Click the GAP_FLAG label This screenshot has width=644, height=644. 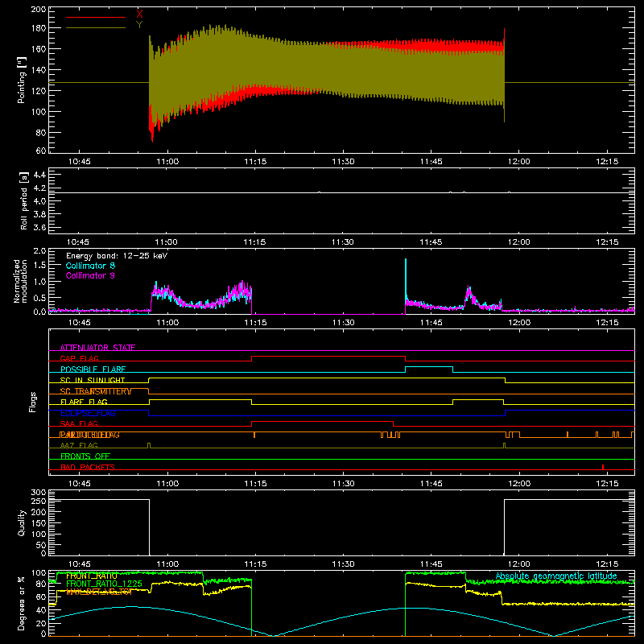click(79, 358)
